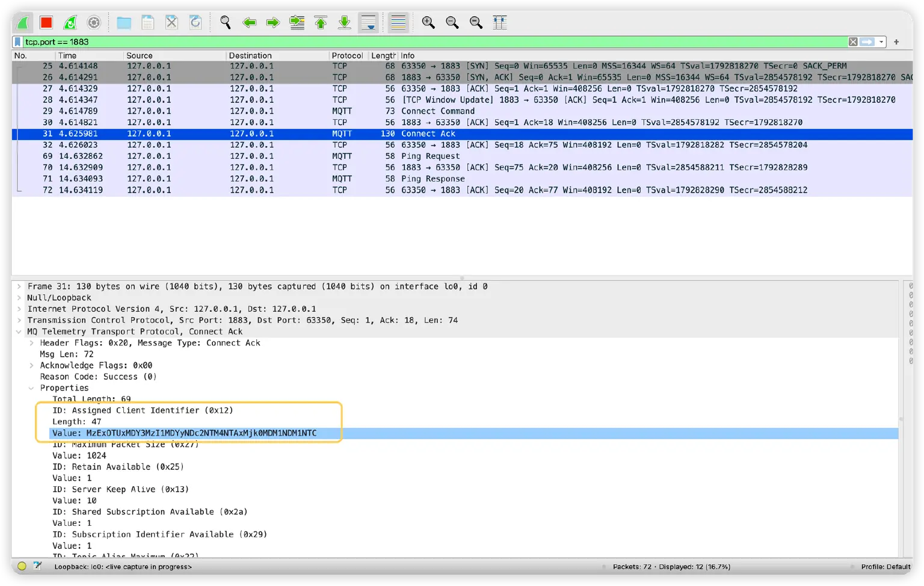The image size is (924, 586).
Task: Go to the first packet
Action: coord(321,22)
